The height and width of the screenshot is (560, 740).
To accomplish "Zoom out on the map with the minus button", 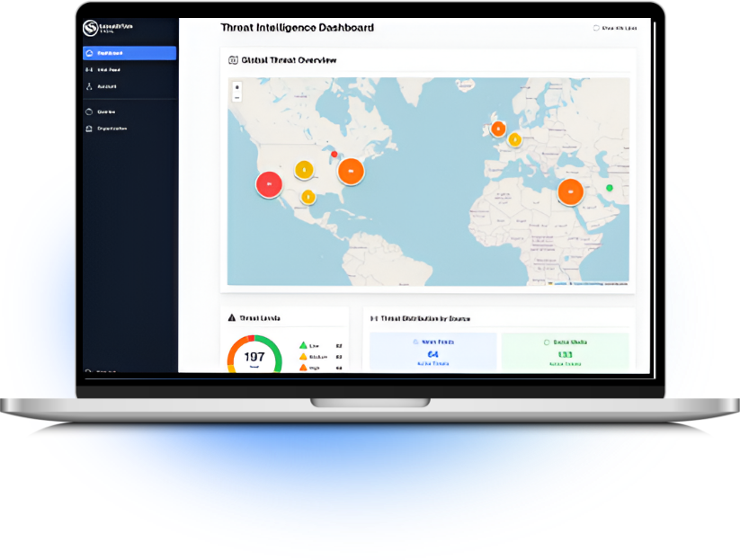I will 237,97.
